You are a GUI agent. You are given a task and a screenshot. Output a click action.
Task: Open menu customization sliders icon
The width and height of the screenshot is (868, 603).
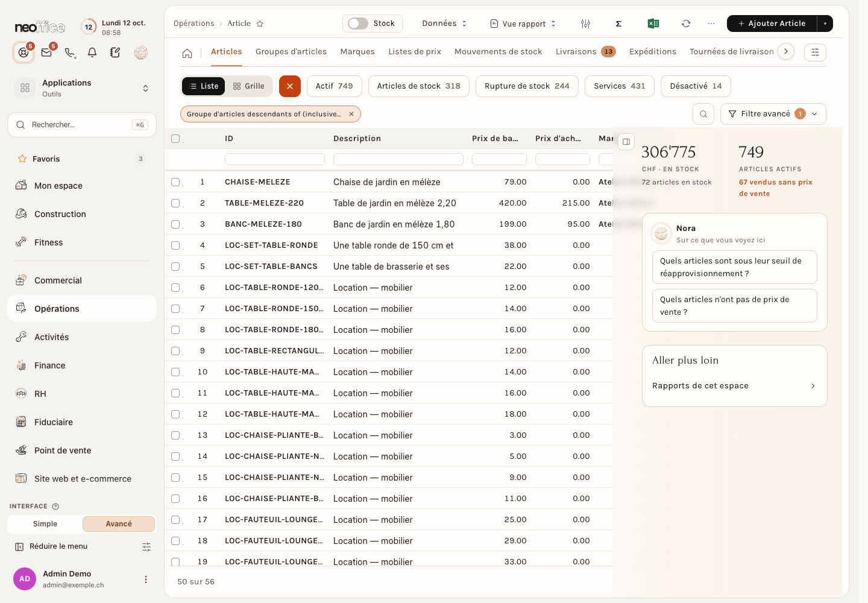(x=146, y=547)
